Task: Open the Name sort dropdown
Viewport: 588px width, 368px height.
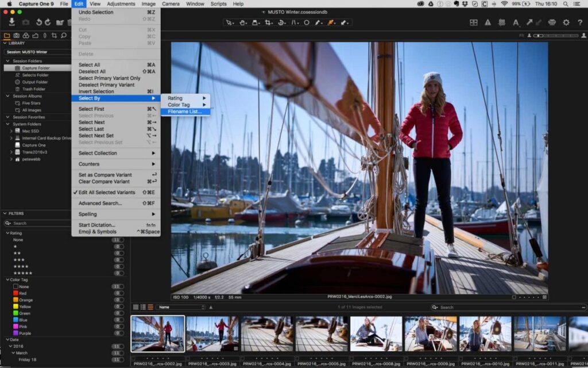Action: [x=180, y=307]
